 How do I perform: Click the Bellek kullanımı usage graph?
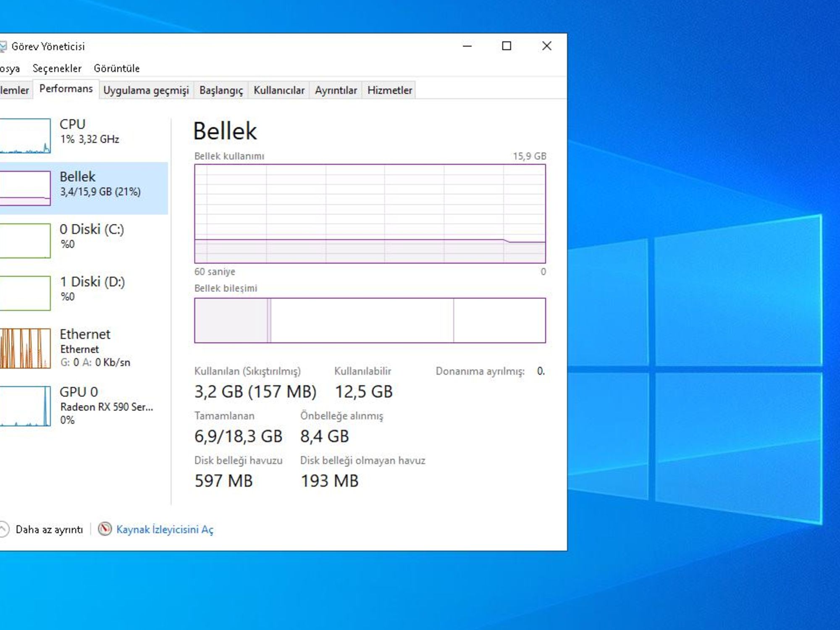pyautogui.click(x=370, y=213)
